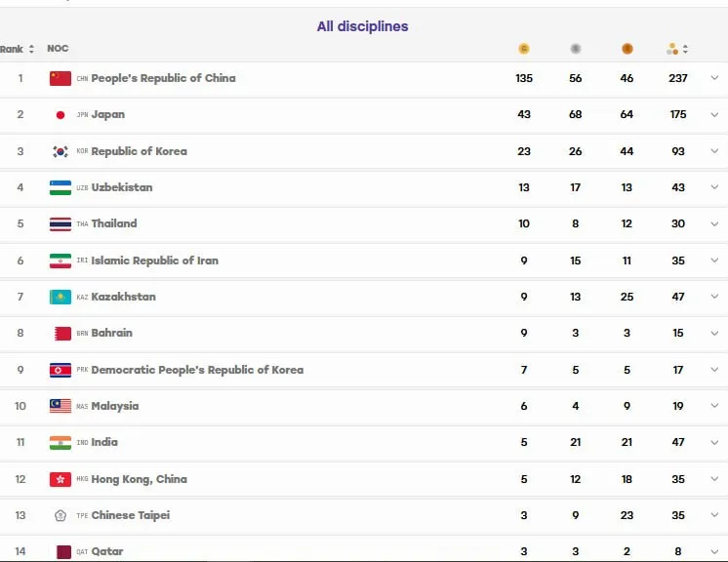
Task: Expand People's Republic of China row
Action: pos(714,78)
